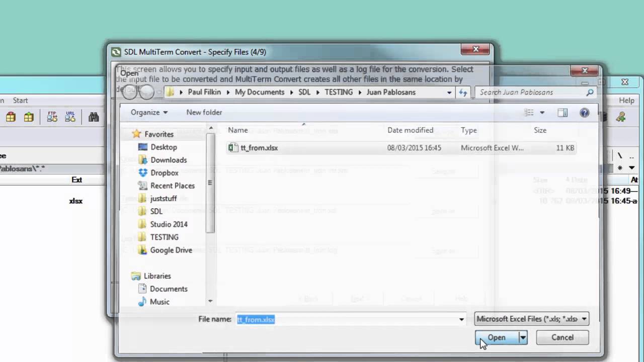Select Recent Places in Favorites
The image size is (644, 362).
coord(172,186)
